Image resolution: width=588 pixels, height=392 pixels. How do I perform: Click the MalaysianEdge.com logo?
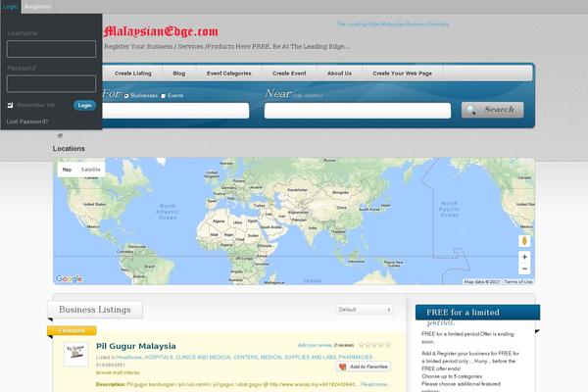coord(161,31)
